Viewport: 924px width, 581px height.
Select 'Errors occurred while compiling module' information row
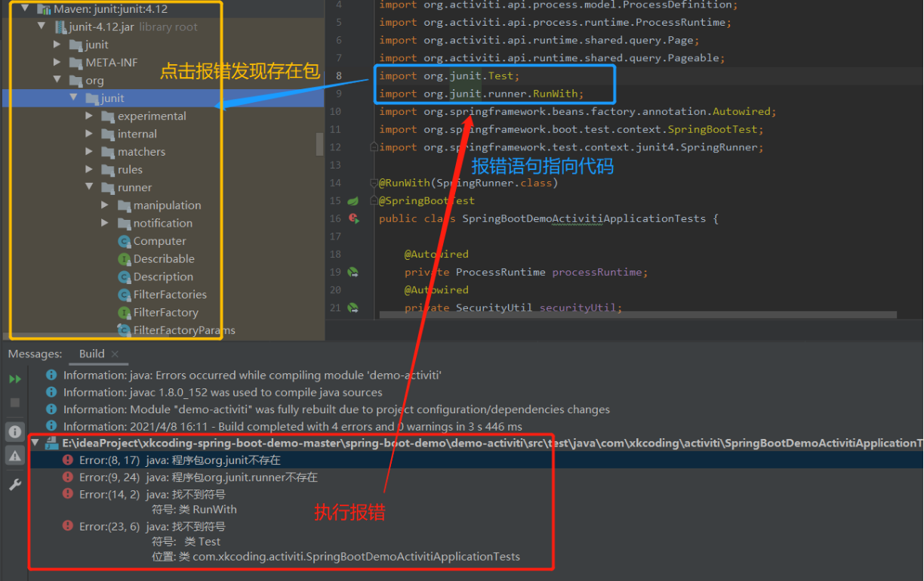click(x=252, y=375)
